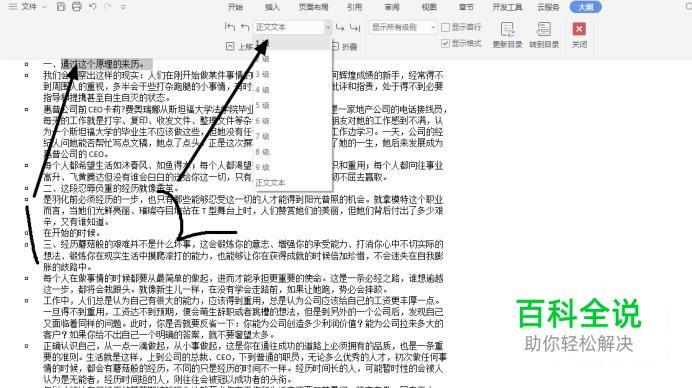Click the line 在开始的时候。
This screenshot has width=692, height=388.
point(72,233)
